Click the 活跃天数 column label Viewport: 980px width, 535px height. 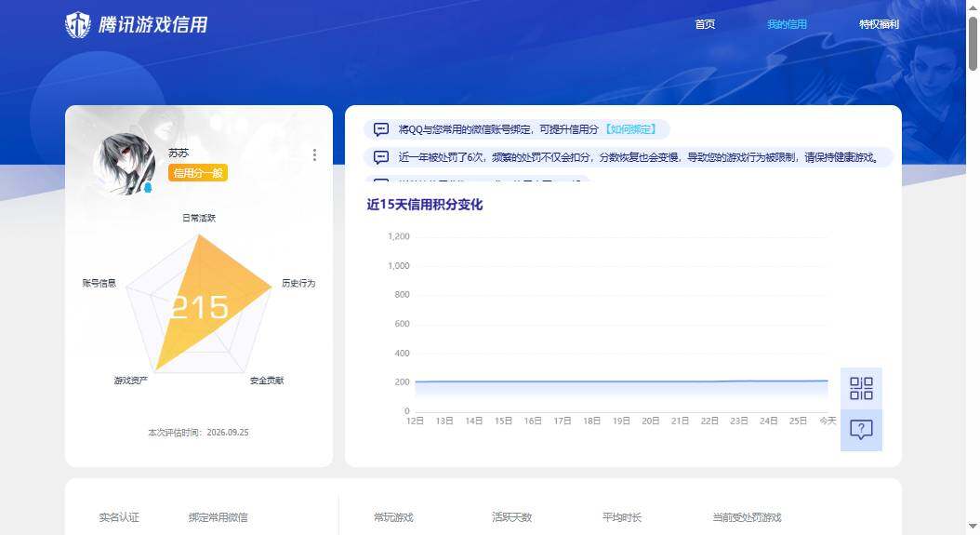click(512, 517)
